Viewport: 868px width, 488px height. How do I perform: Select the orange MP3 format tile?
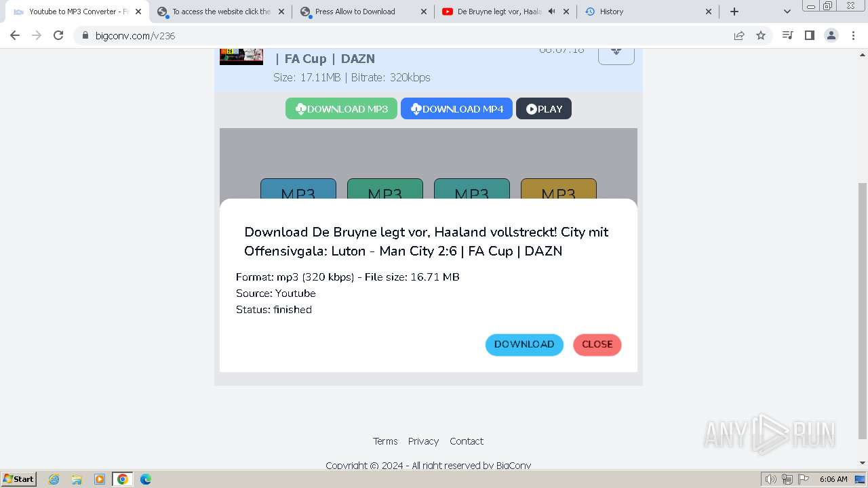click(x=559, y=189)
